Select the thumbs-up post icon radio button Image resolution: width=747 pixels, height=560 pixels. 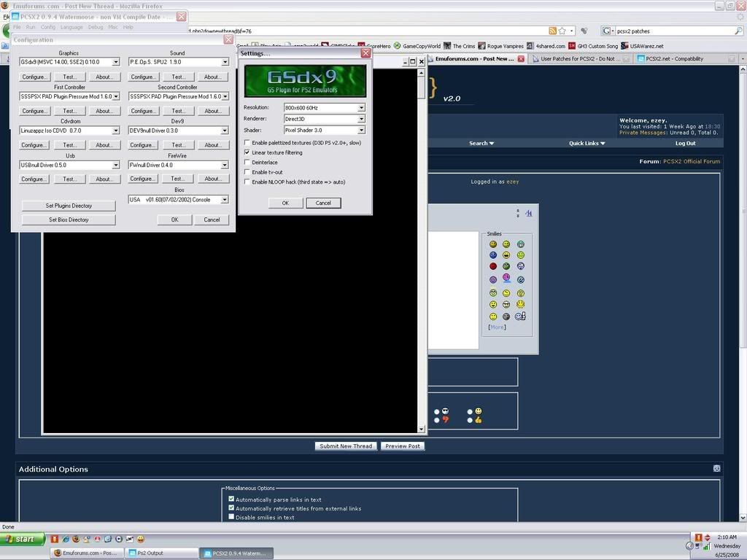click(470, 420)
